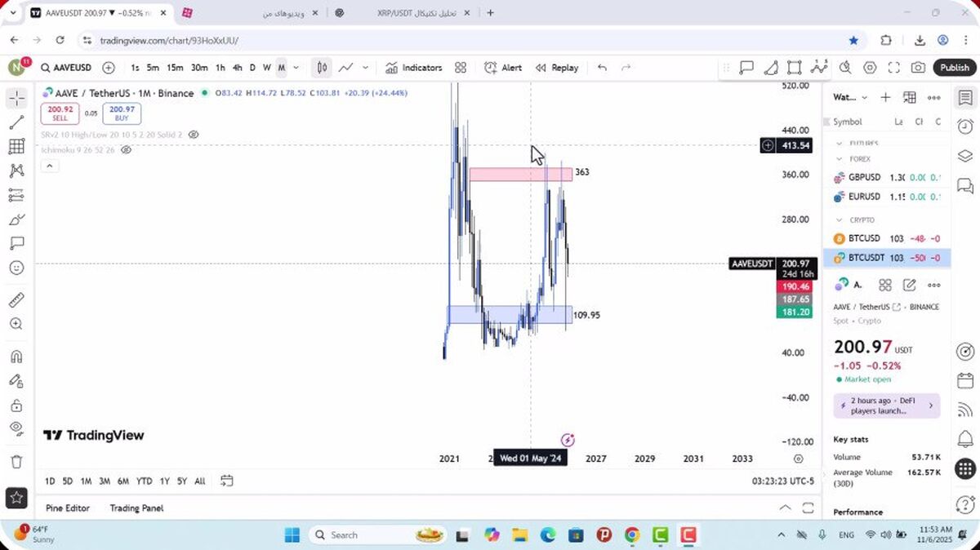Switch to the 1s timeframe
Viewport: 980px width, 550px height.
[135, 68]
